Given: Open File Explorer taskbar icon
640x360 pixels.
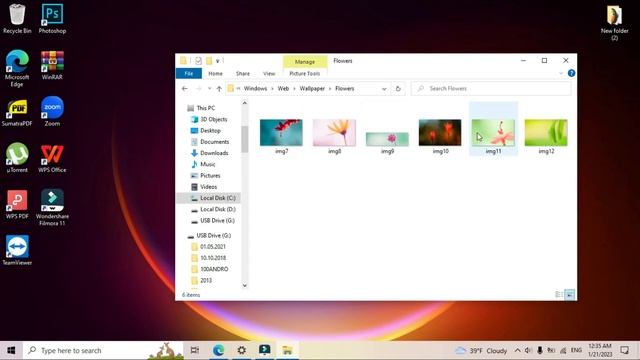Looking at the screenshot, I should pos(288,350).
